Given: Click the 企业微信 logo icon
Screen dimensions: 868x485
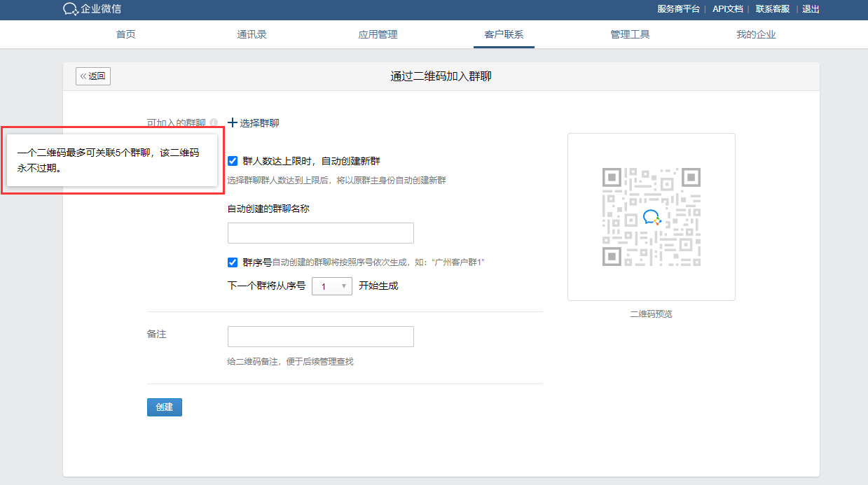Looking at the screenshot, I should pos(71,9).
